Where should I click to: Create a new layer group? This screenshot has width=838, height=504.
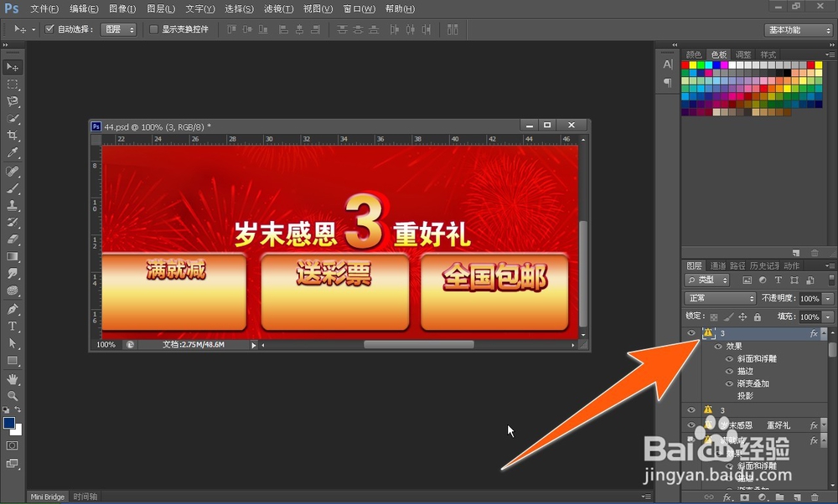pos(779,497)
